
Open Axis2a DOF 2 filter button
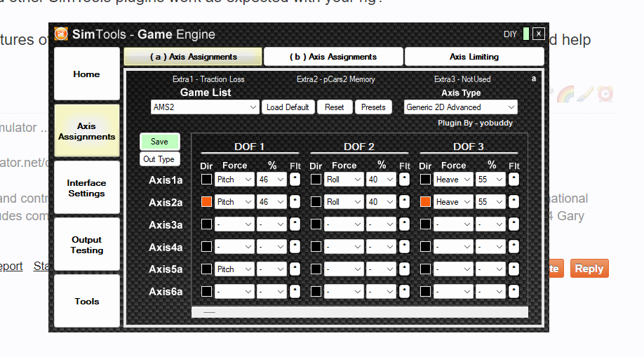pyautogui.click(x=404, y=202)
